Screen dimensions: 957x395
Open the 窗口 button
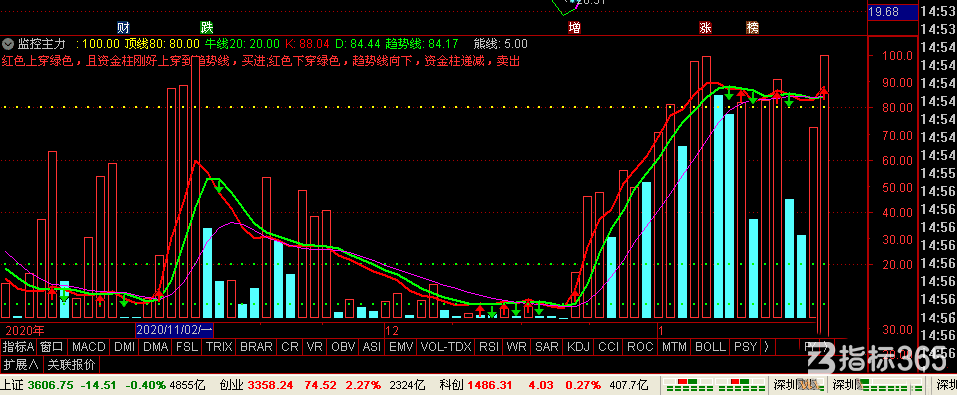pos(52,347)
